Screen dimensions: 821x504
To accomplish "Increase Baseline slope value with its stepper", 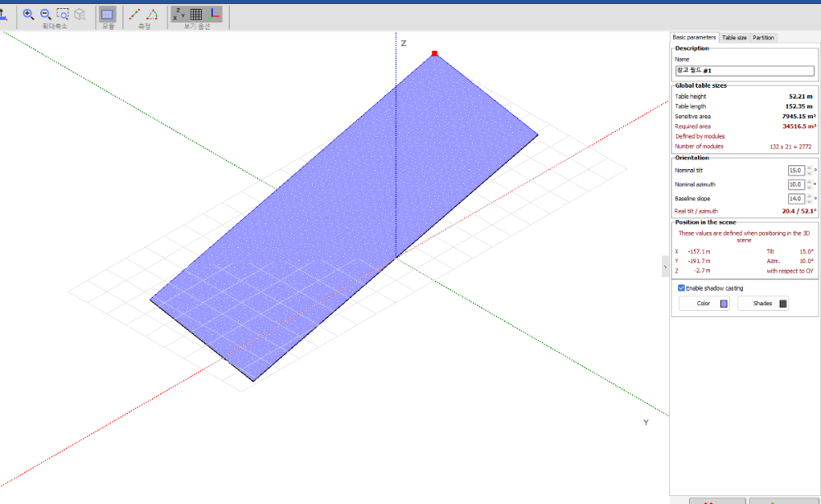I will click(810, 195).
